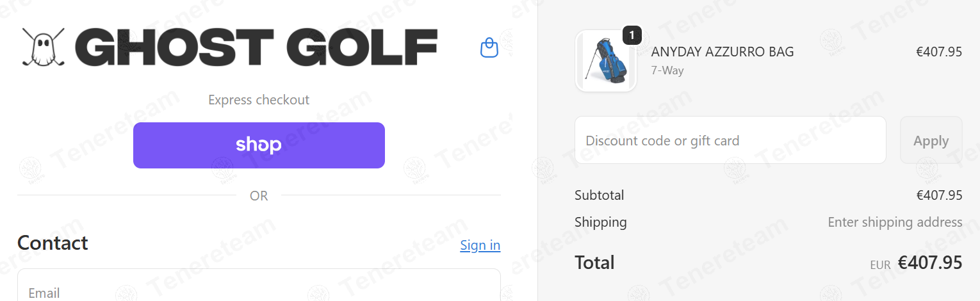Viewport: 980px width, 301px height.
Task: Click the 7-Way variant label
Action: pyautogui.click(x=667, y=70)
